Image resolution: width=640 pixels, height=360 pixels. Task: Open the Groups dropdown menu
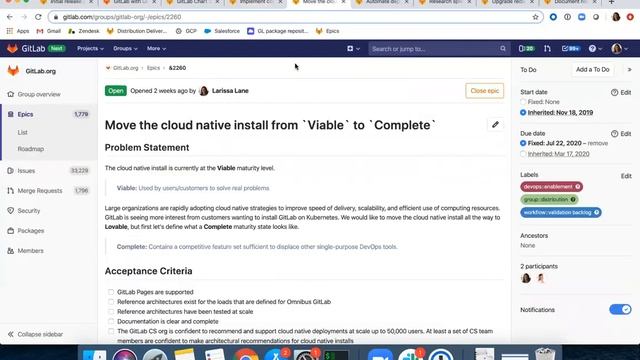pos(125,49)
